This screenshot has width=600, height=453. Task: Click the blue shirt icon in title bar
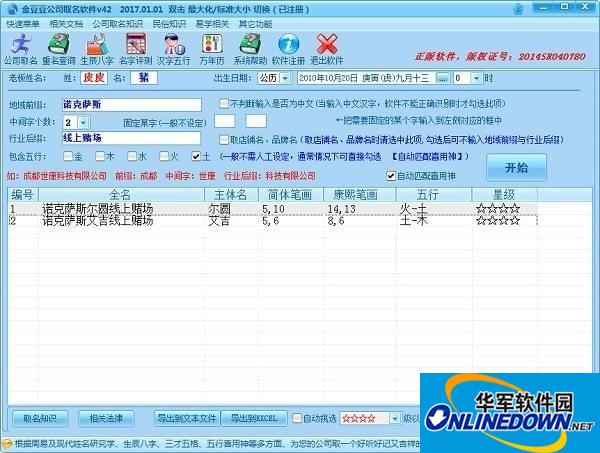tap(518, 9)
